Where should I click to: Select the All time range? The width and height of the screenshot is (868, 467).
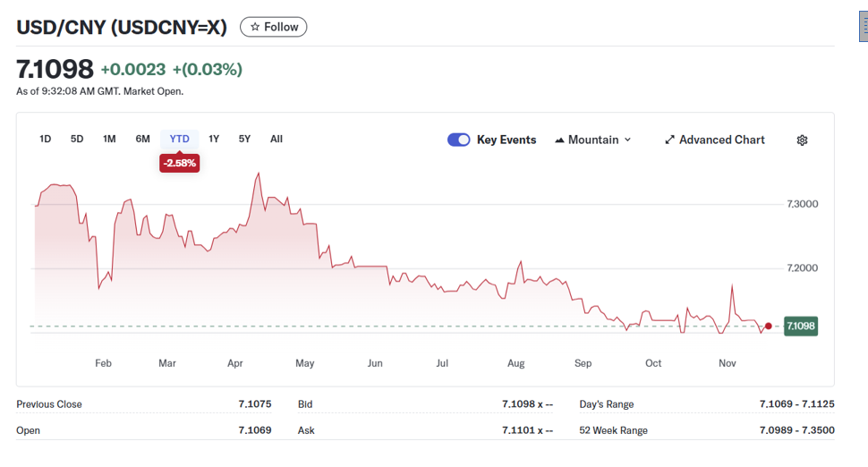pyautogui.click(x=277, y=139)
